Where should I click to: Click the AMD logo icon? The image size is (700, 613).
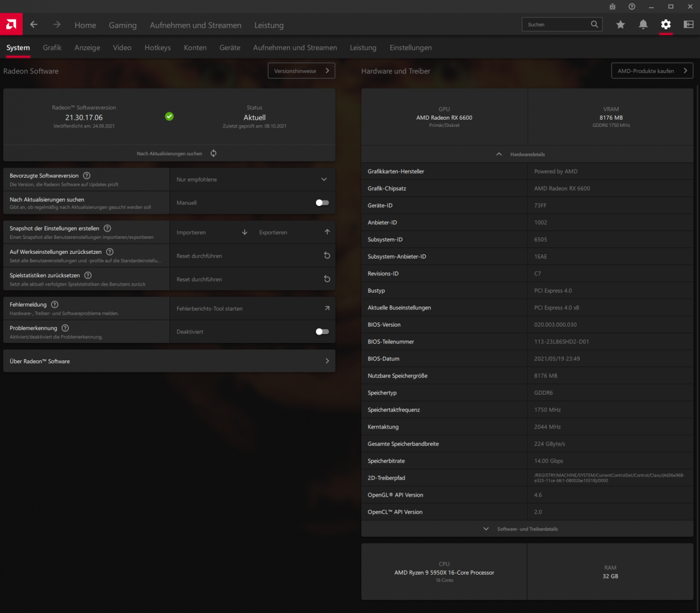[x=11, y=24]
